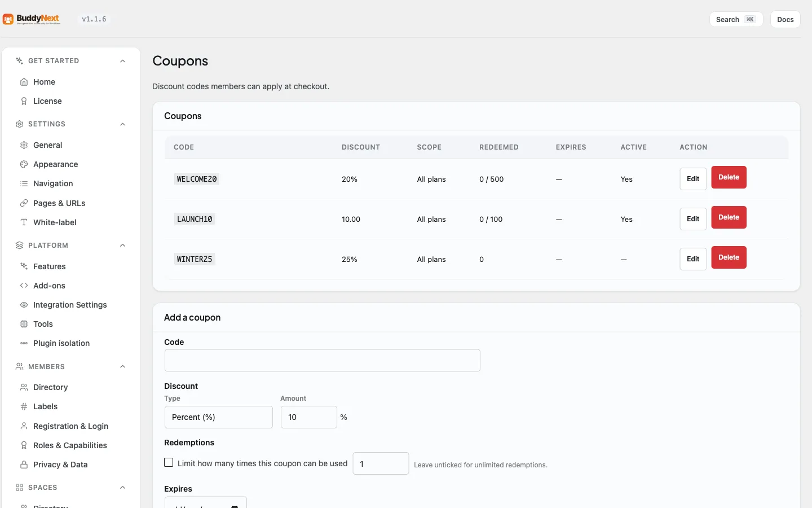Click the Labels hash icon
Viewport: 812px width, 508px height.
point(24,406)
